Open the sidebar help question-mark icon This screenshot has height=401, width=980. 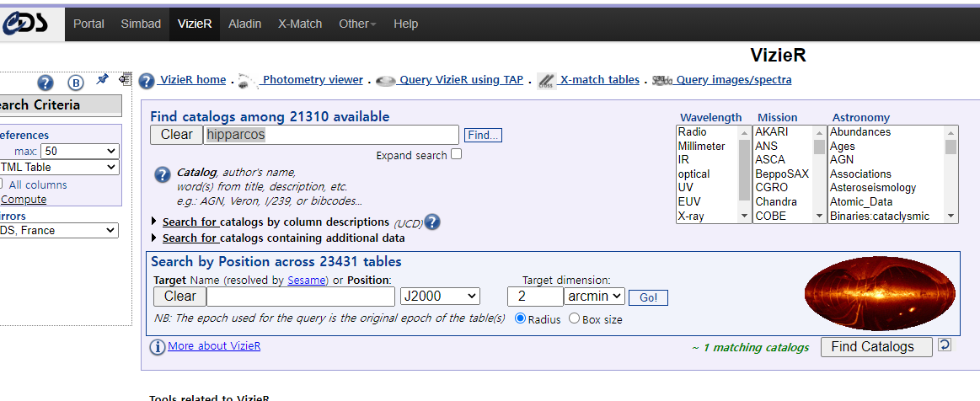tap(46, 83)
